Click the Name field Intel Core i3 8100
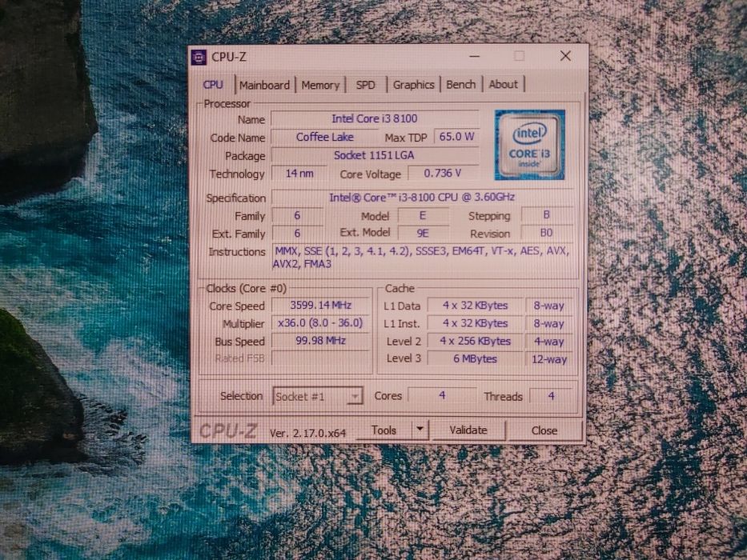 pyautogui.click(x=375, y=118)
